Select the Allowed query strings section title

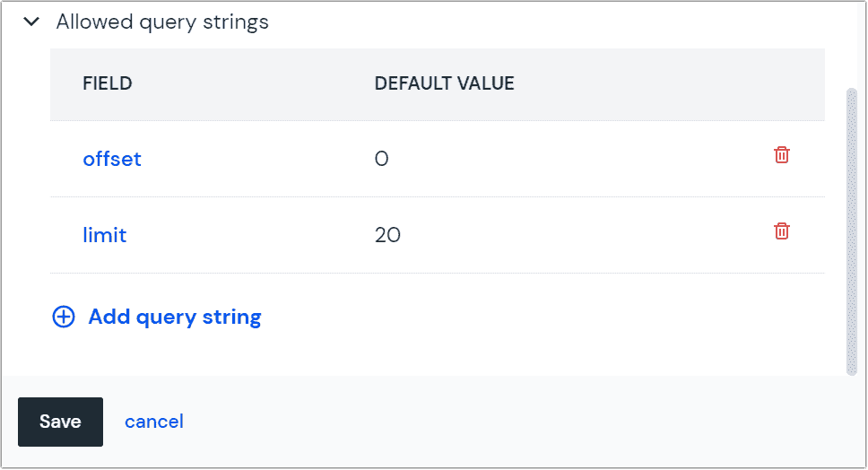pyautogui.click(x=162, y=22)
